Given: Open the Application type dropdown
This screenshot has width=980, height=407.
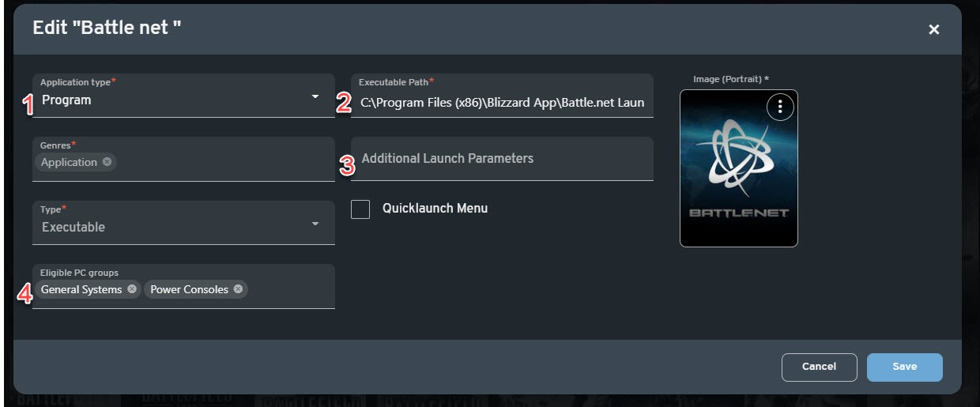Looking at the screenshot, I should [x=183, y=96].
